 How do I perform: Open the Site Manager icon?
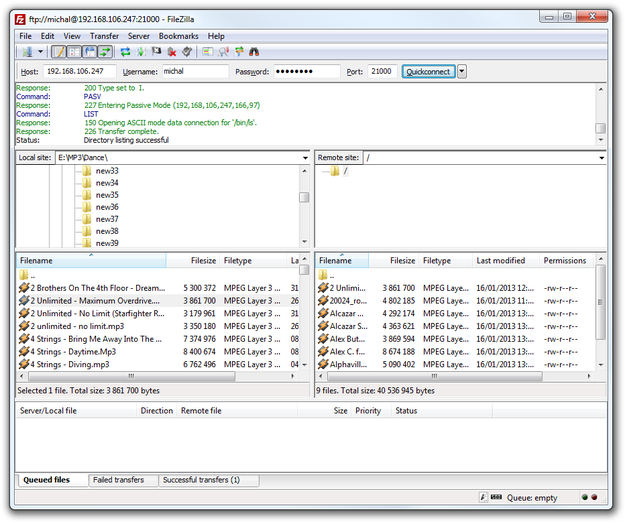coord(28,52)
